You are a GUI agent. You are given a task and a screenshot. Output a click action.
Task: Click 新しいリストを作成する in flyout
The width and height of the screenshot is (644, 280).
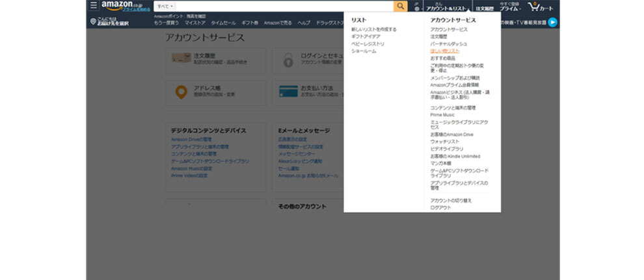click(374, 29)
